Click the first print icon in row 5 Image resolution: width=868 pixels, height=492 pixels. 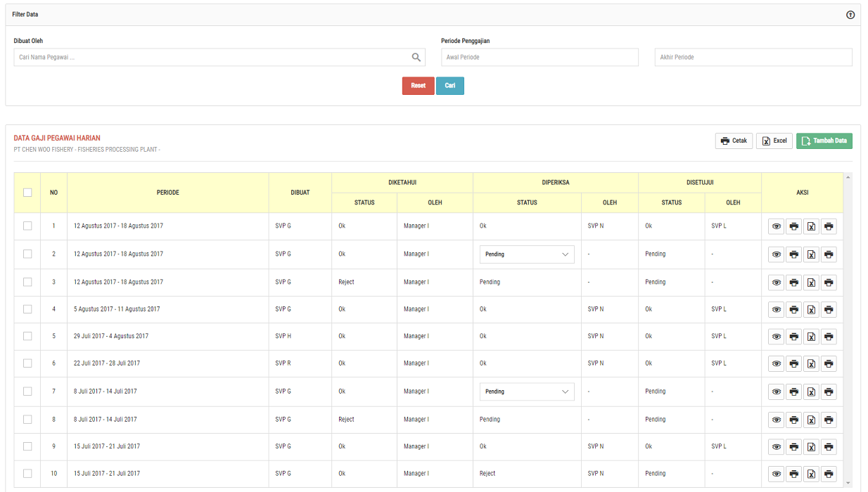point(793,337)
